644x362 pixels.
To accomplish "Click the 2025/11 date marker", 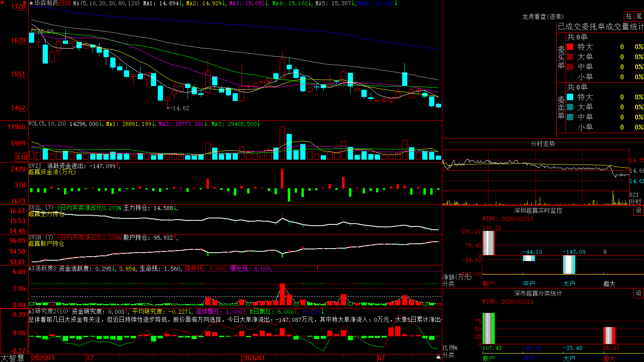I will 43,358.
